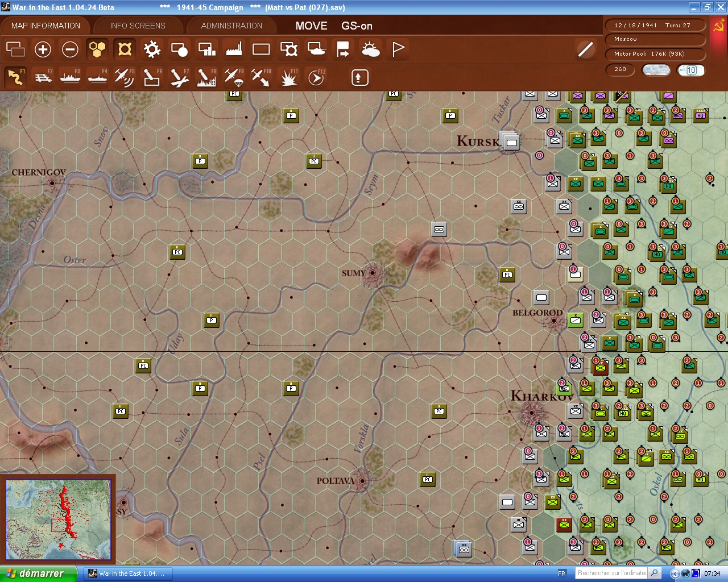Image resolution: width=728 pixels, height=582 pixels.
Task: Select Air Recon mode (F5)
Action: tap(125, 77)
